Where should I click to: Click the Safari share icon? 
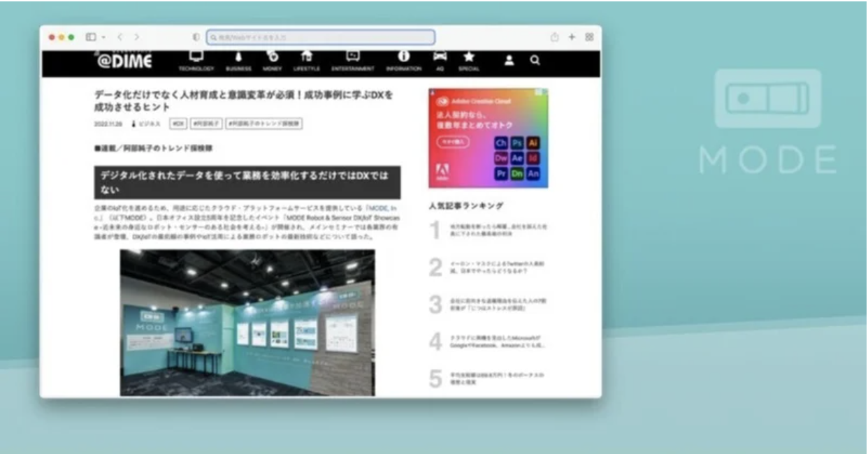pos(555,37)
